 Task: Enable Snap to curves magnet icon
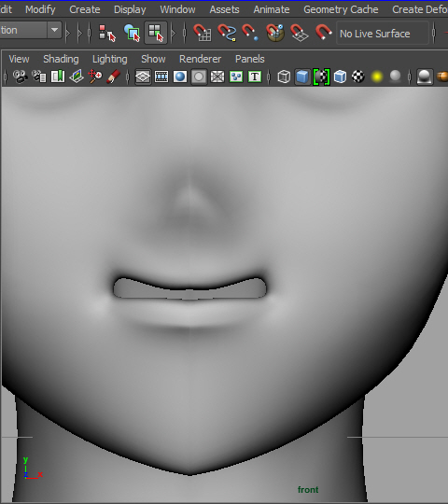tap(227, 33)
